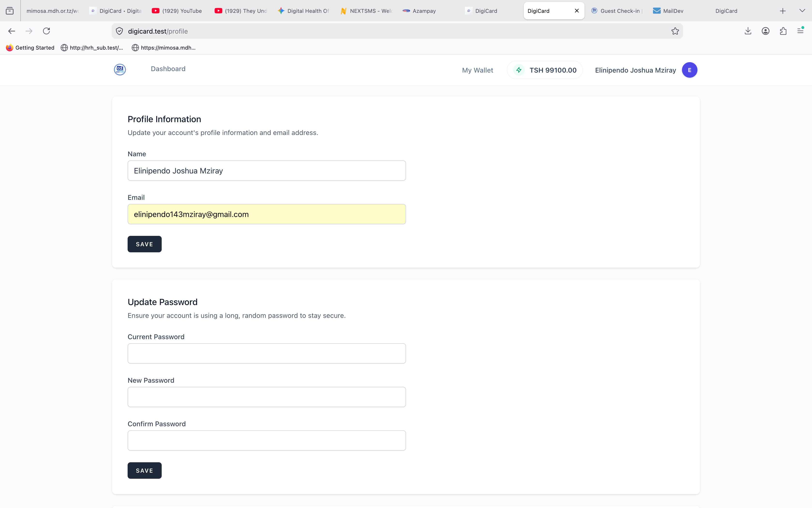Click the purple E avatar
Image resolution: width=812 pixels, height=508 pixels.
[x=689, y=70]
